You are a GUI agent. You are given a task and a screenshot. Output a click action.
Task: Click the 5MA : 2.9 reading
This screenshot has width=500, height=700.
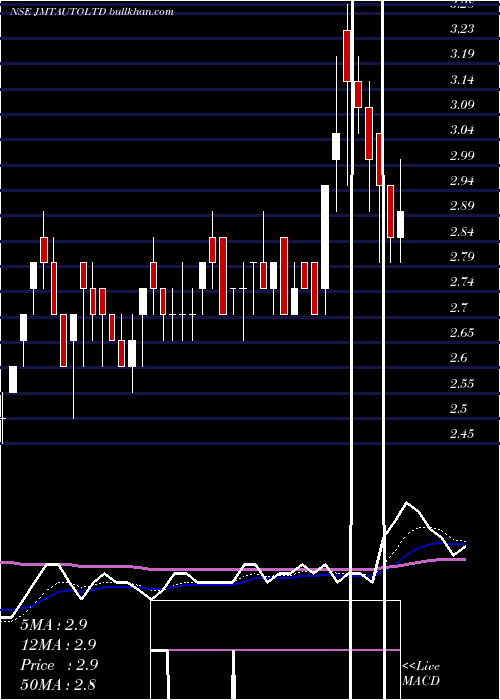54,625
